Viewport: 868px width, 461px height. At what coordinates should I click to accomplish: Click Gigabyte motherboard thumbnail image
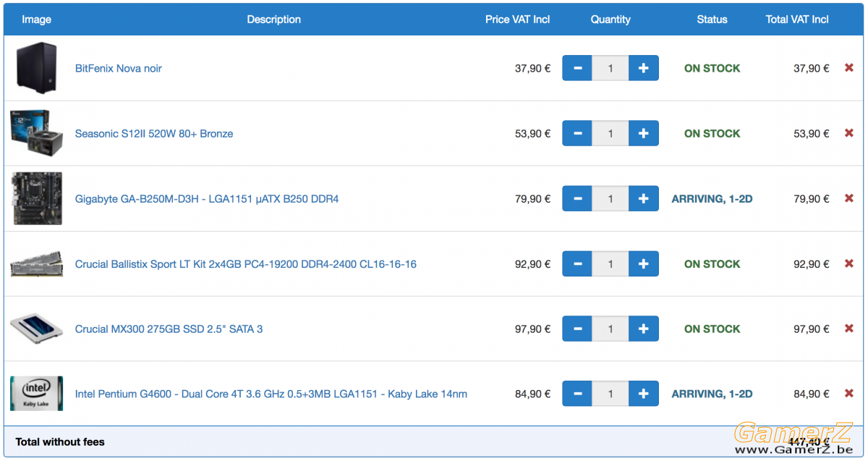click(36, 198)
